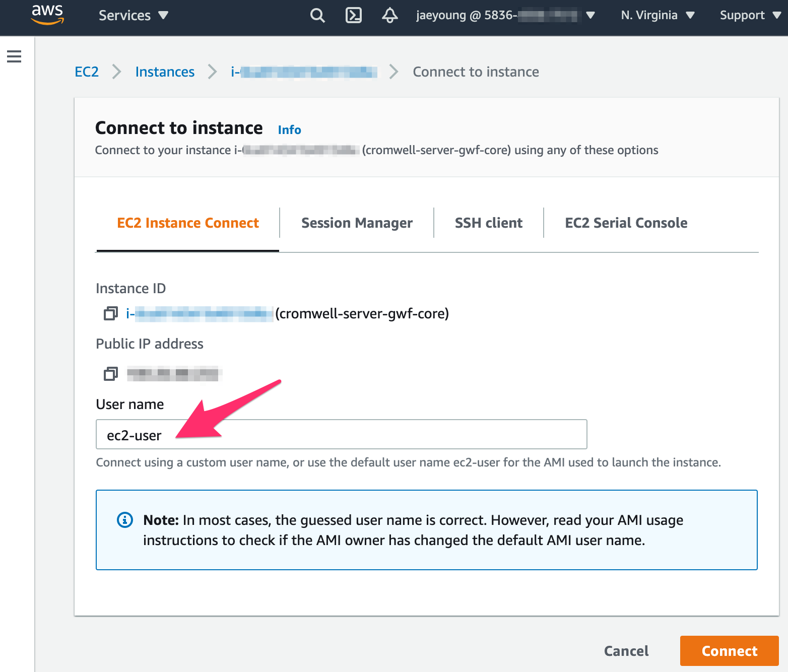Copy the Instance ID with the copy icon

(111, 313)
